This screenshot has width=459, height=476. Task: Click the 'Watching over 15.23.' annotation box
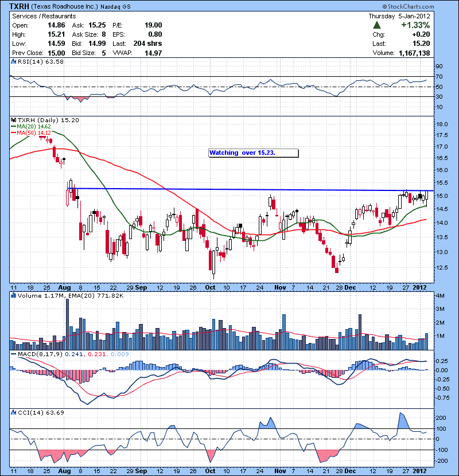(x=254, y=153)
